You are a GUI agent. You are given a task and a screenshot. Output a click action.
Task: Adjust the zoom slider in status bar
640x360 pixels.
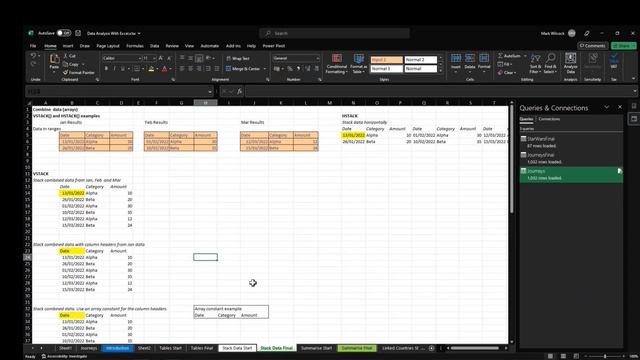point(604,356)
